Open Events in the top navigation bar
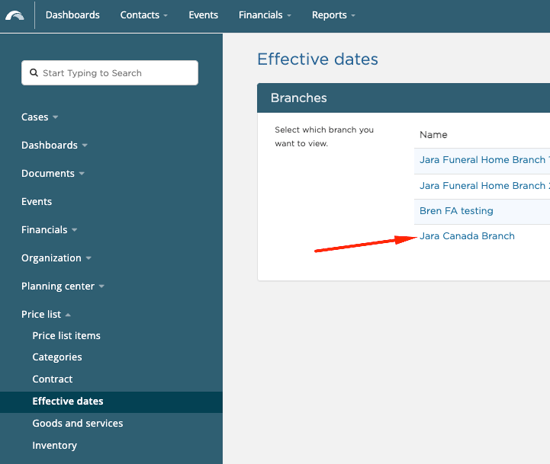 pos(203,15)
